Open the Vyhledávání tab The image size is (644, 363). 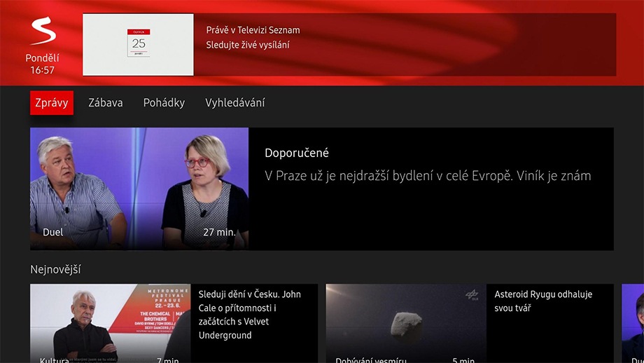tap(235, 103)
